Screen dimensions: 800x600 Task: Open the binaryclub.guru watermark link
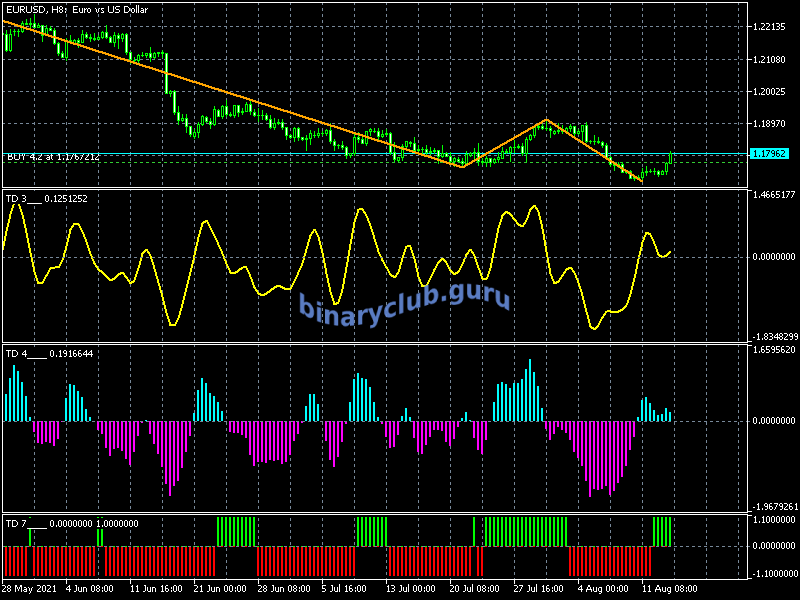click(x=404, y=302)
